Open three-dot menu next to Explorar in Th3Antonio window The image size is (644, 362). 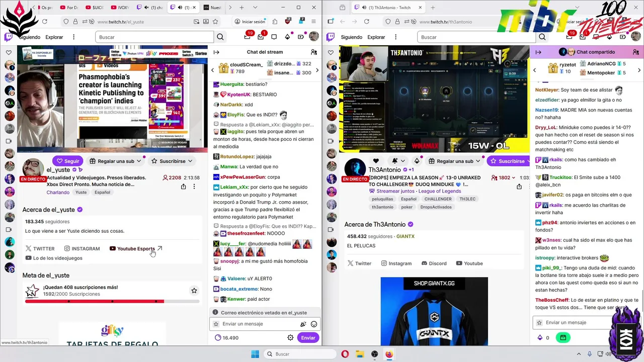tap(395, 37)
